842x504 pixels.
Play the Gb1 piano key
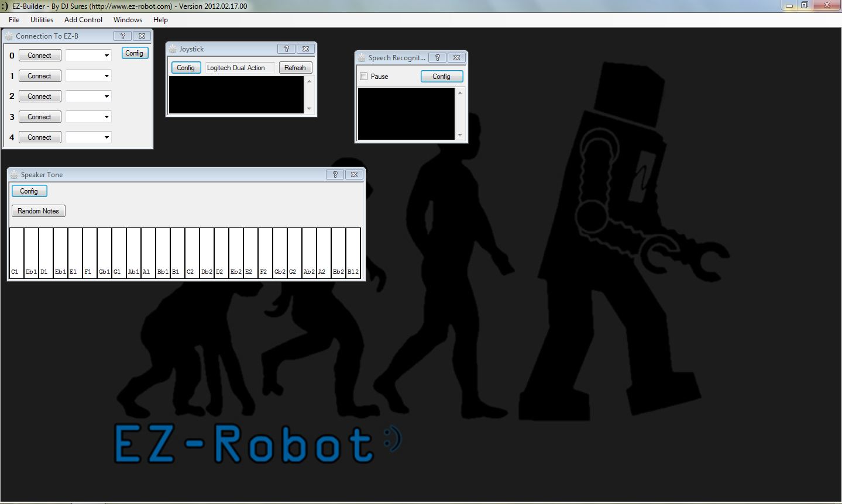click(x=104, y=253)
